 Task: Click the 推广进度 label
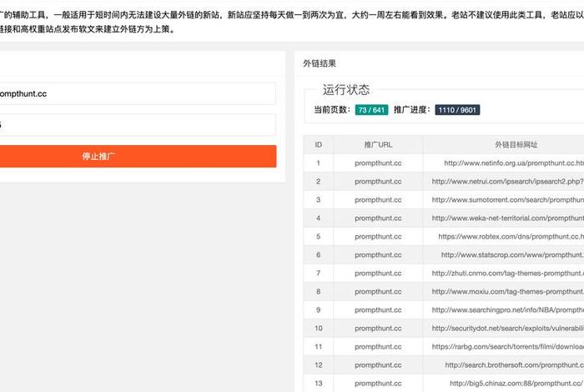[412, 110]
